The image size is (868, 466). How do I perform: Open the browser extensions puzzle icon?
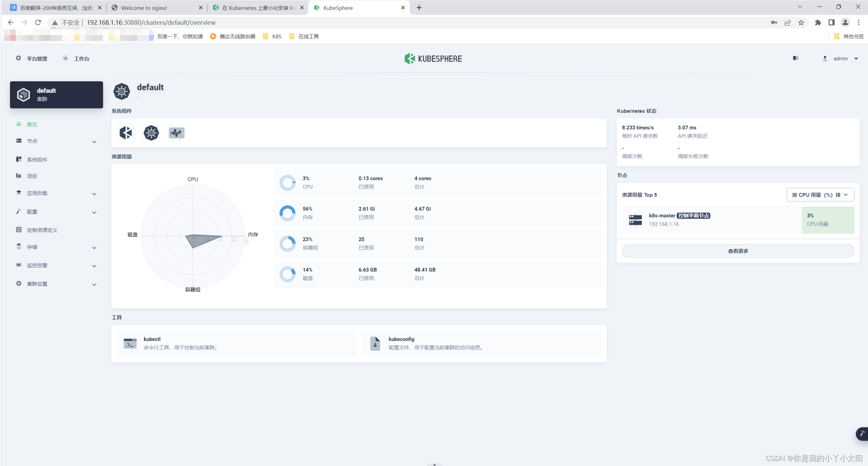pyautogui.click(x=818, y=22)
